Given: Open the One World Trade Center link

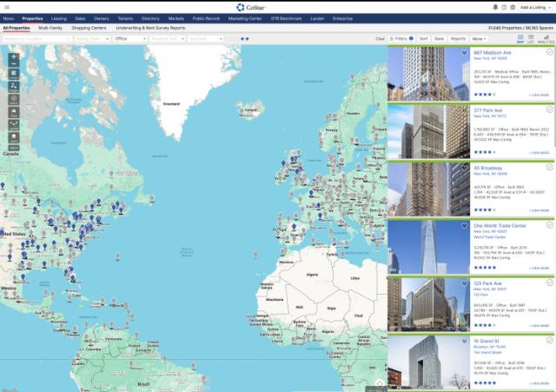Looking at the screenshot, I should [500, 226].
